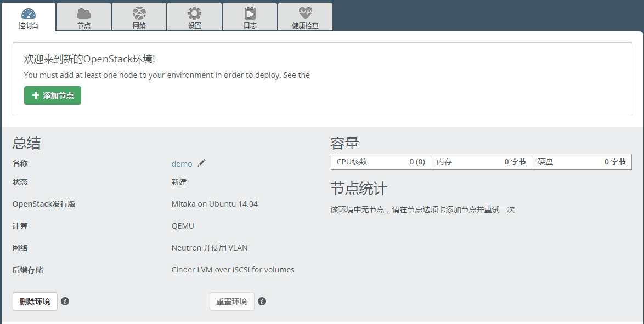
Task: Click Cinder LVM over iSCSI for volumes
Action: coord(233,270)
